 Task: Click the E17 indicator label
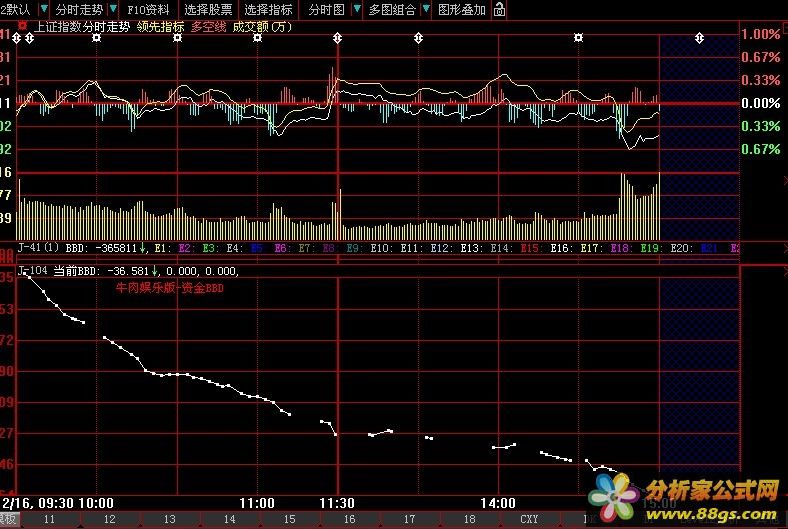coord(592,248)
